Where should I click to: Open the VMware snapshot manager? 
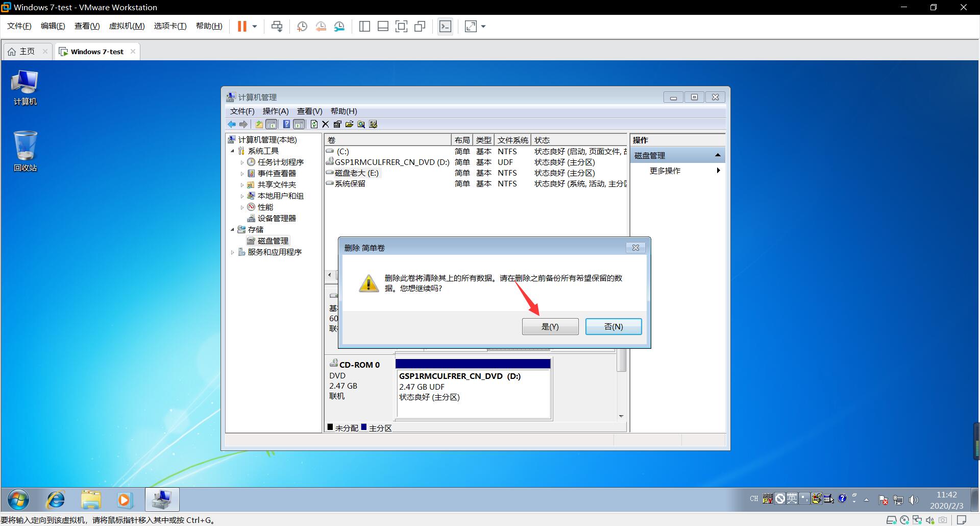tap(339, 26)
